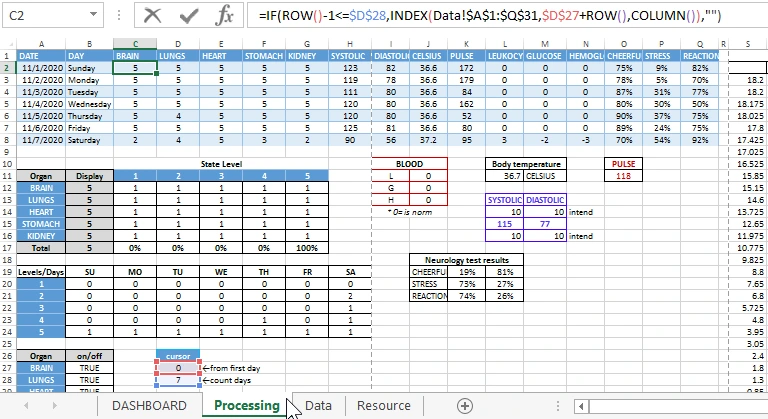Select the pulse value 172 cell

466,68
